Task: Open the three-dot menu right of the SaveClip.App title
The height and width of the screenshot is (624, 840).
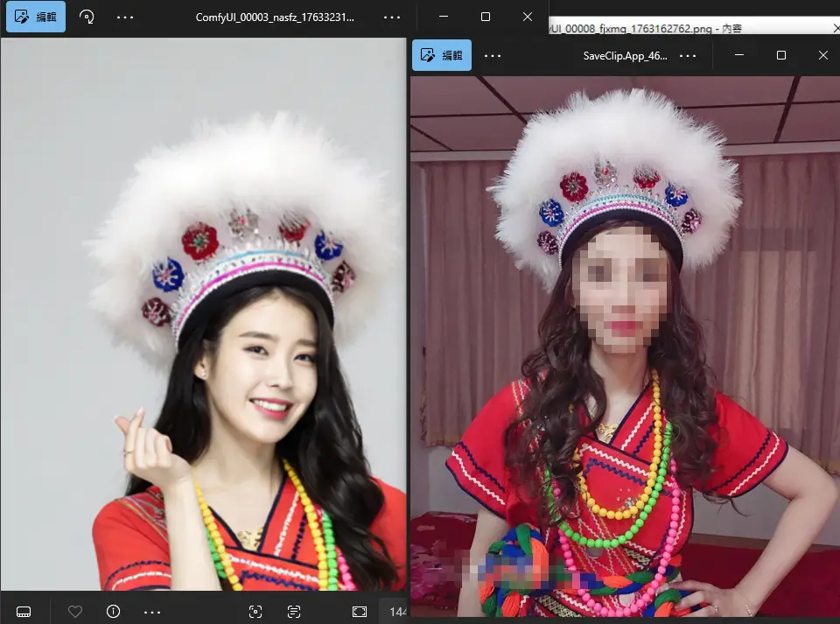Action: point(688,55)
